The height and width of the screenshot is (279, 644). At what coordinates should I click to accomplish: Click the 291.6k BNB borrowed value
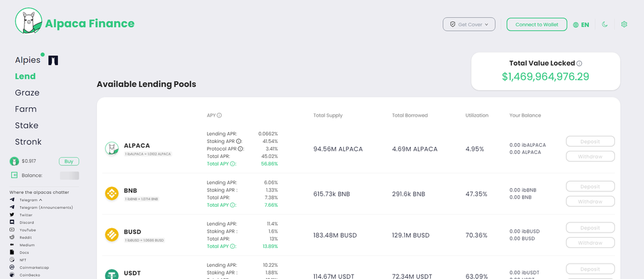click(x=409, y=194)
